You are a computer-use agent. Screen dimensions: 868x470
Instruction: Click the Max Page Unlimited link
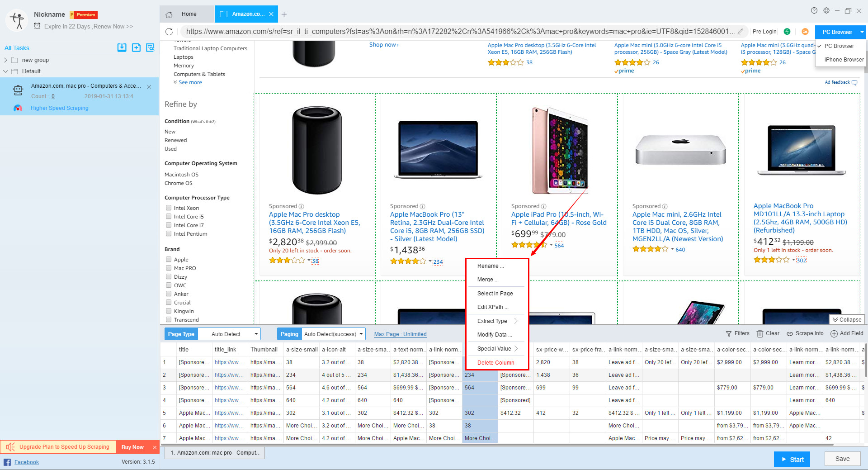click(400, 334)
